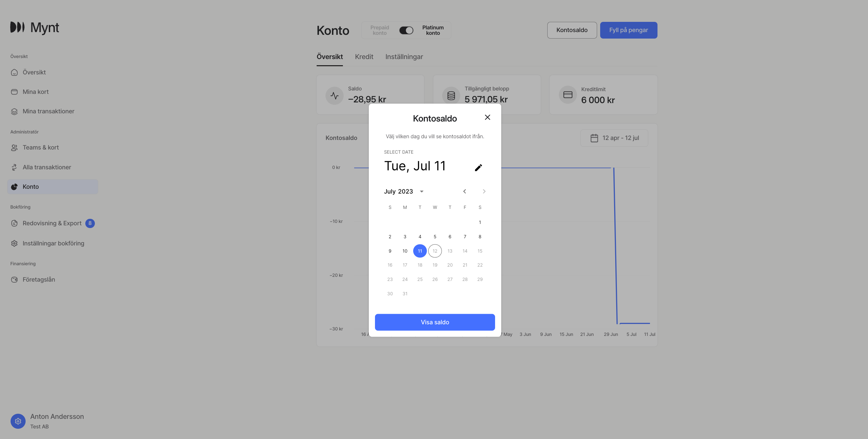Click the Företagslån wallet icon
868x439 pixels.
[14, 280]
